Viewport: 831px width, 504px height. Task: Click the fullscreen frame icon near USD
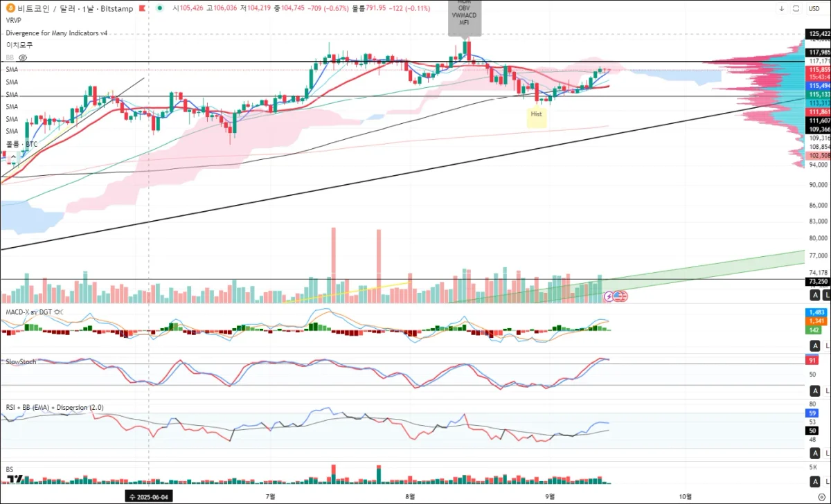[x=795, y=8]
